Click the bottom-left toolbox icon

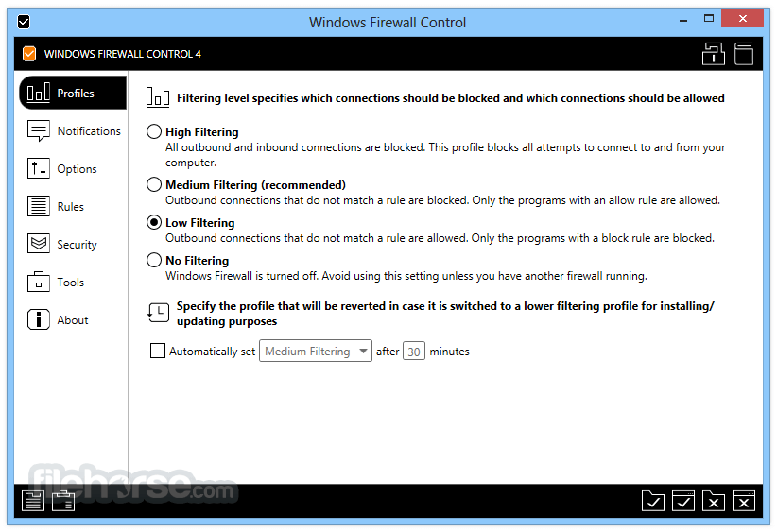[63, 501]
